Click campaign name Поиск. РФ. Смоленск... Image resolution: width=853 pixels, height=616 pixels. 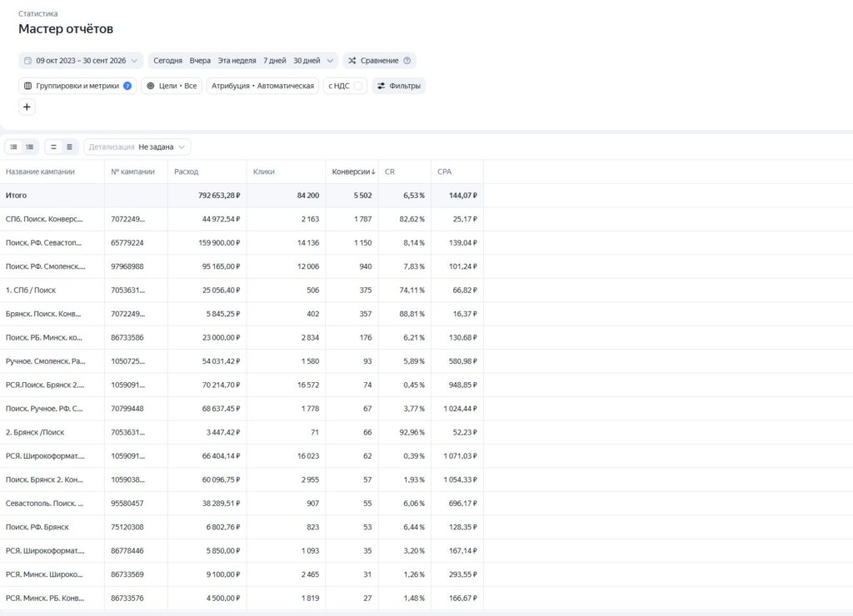coord(45,266)
